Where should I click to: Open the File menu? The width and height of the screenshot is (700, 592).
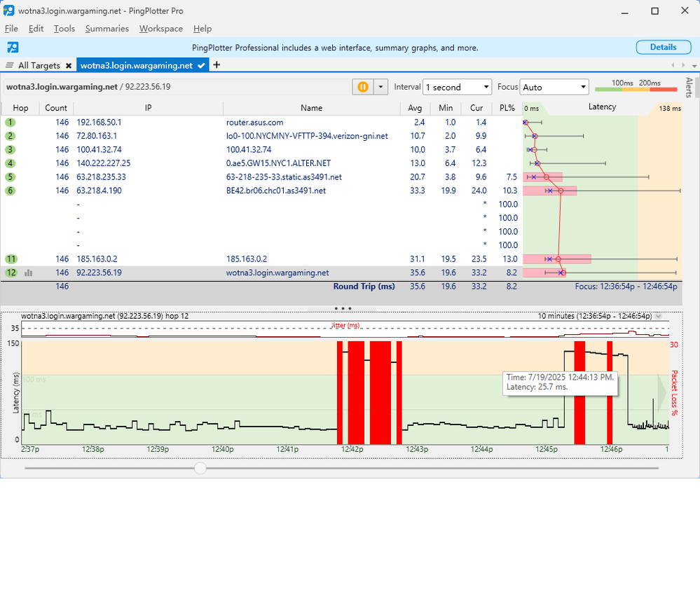point(11,29)
